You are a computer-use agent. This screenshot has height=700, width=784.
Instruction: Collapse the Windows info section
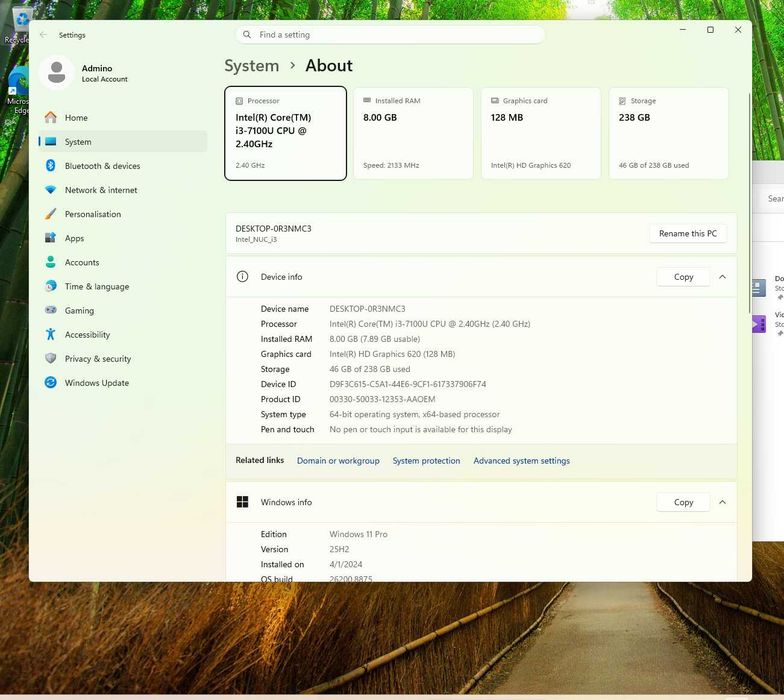pyautogui.click(x=722, y=502)
